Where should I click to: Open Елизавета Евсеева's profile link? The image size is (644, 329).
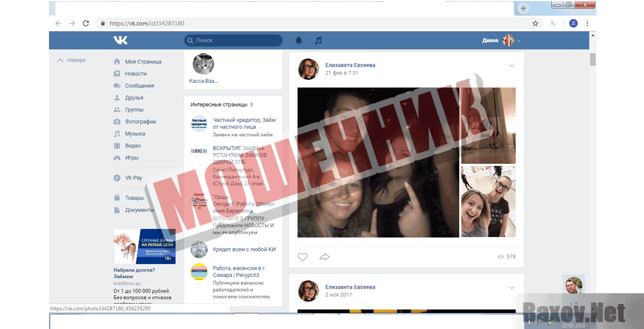pos(351,65)
